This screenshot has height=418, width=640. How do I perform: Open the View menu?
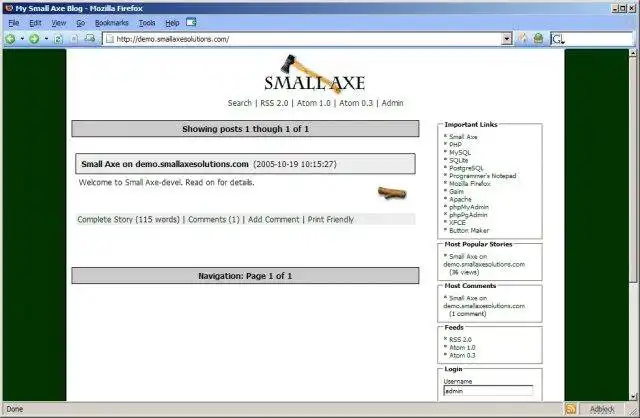coord(58,23)
